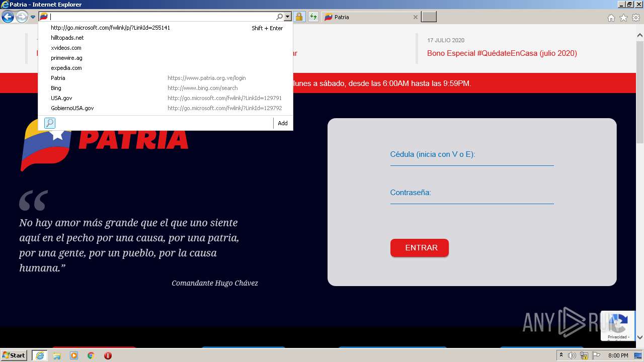Open the security report lock icon

point(299,17)
